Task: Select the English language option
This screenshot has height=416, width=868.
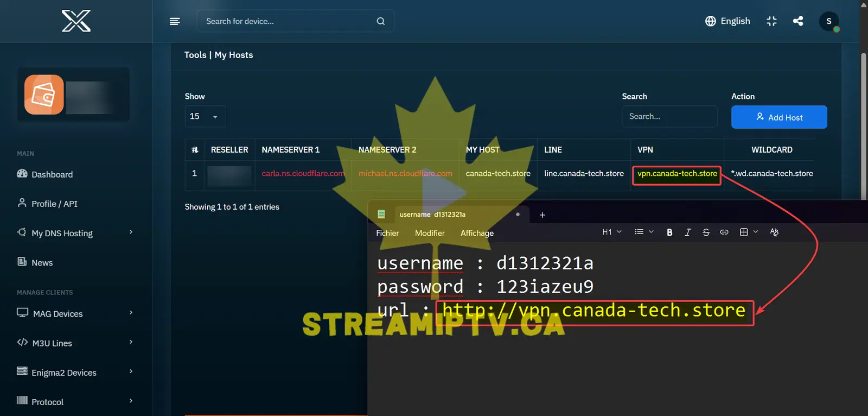Action: [x=735, y=21]
